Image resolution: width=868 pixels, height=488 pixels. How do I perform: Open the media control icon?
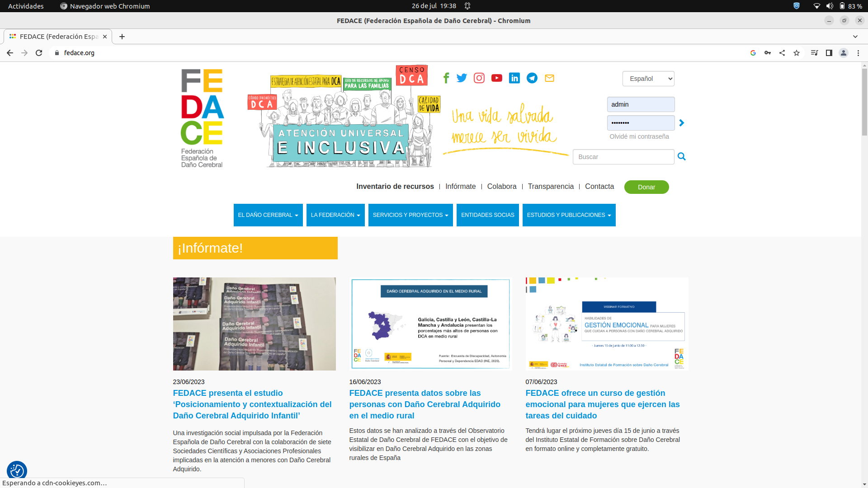point(814,53)
